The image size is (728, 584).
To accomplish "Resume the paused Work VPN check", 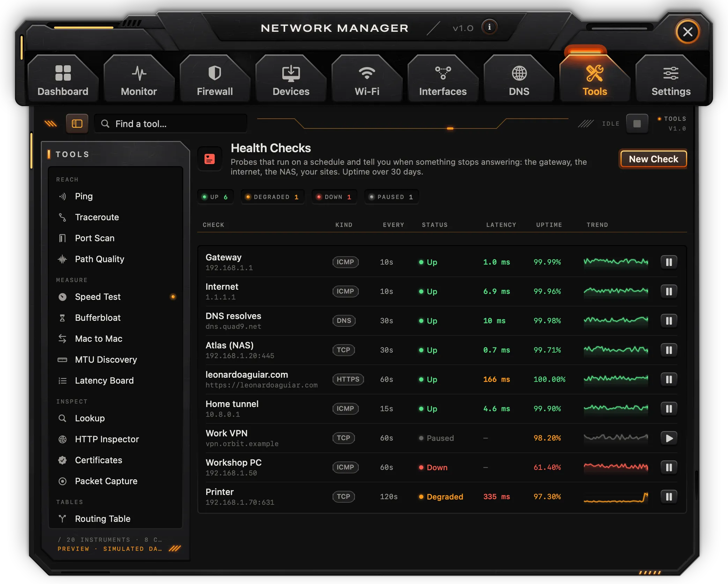I will coord(669,438).
